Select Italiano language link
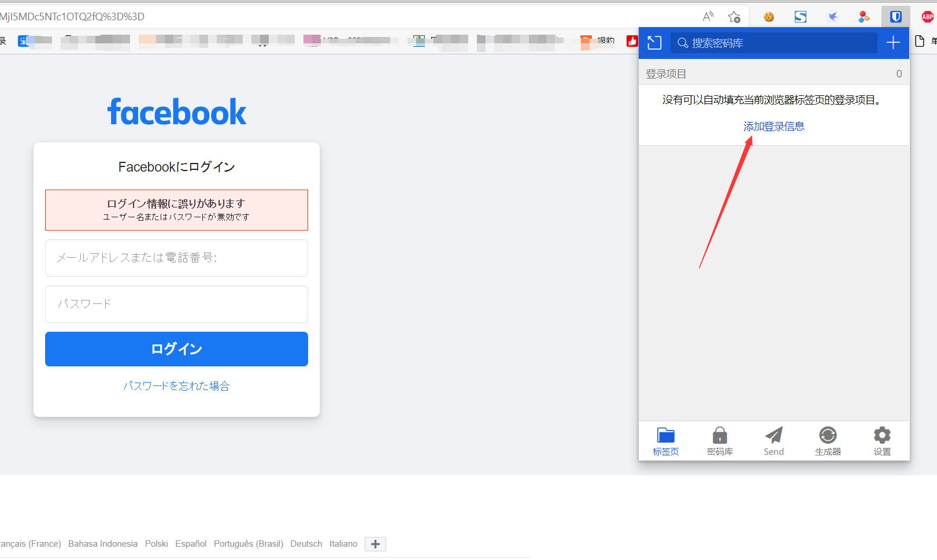 pos(343,544)
